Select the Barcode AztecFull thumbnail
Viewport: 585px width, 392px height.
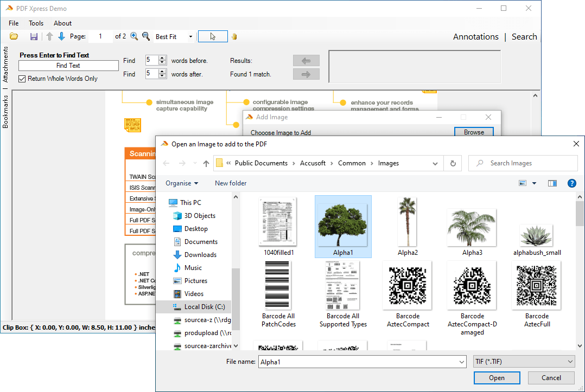536,285
